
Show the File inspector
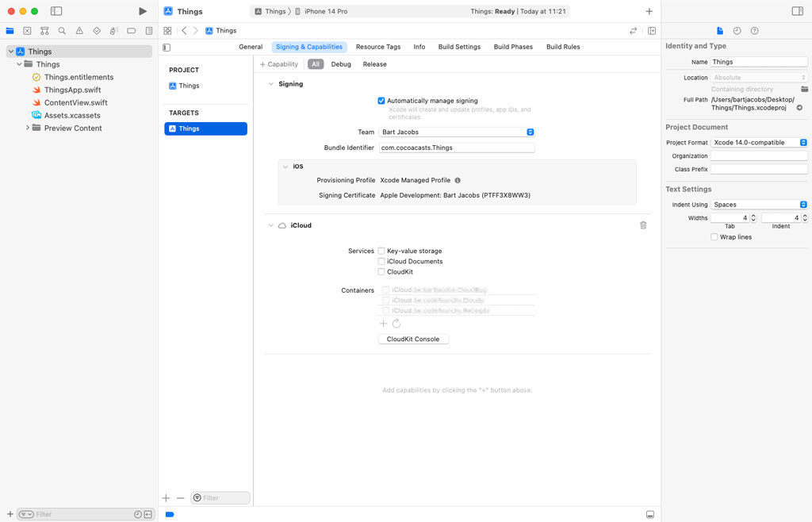point(720,31)
